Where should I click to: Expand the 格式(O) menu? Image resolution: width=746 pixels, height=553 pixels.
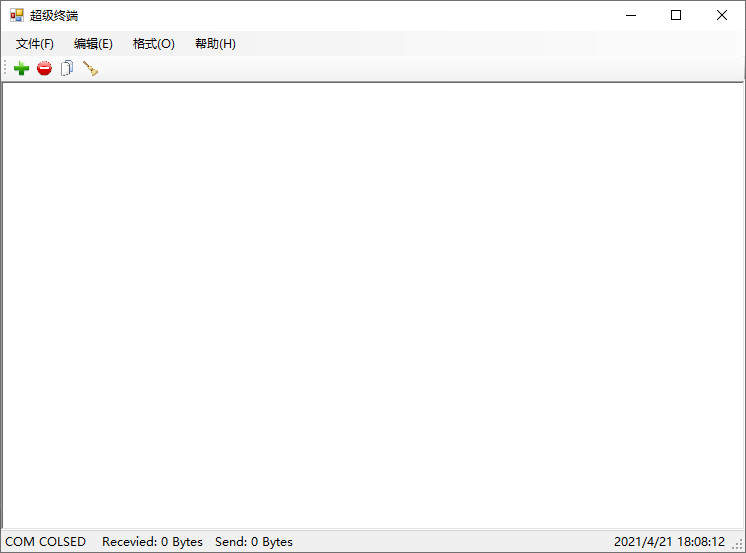pos(153,44)
